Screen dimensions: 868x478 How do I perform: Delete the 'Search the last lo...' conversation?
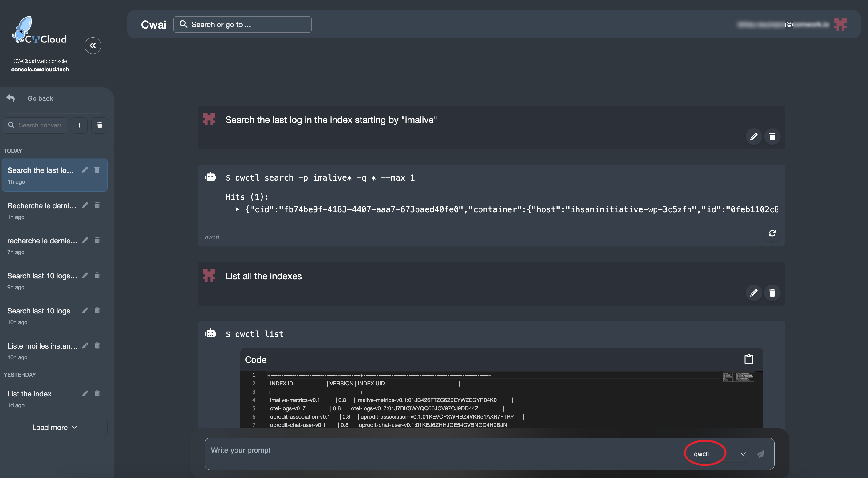(97, 170)
